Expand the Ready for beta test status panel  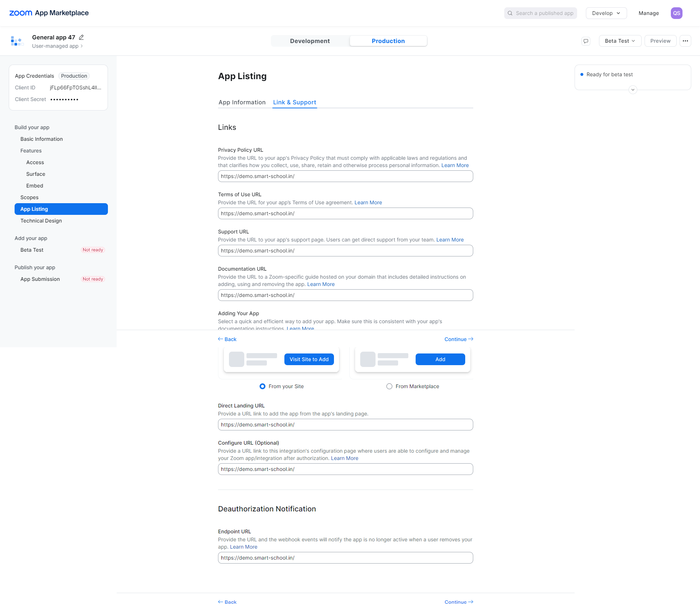(632, 89)
